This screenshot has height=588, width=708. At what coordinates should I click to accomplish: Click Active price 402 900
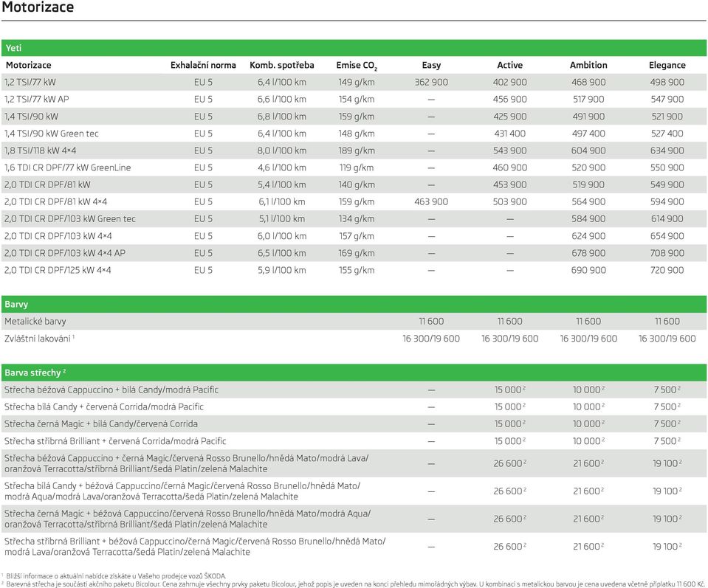click(510, 82)
